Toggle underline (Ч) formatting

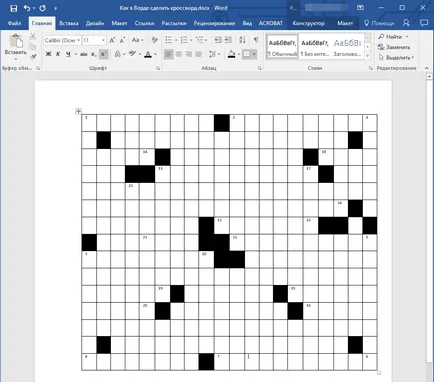68,54
